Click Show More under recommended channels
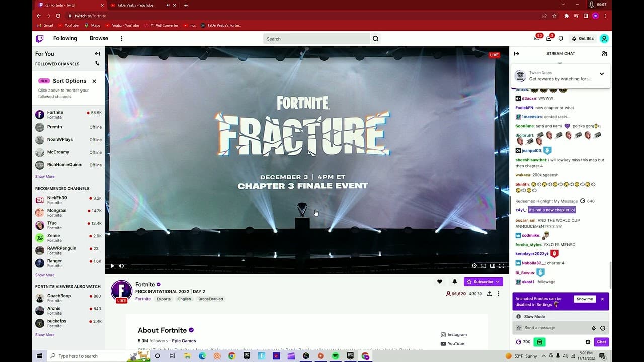 (x=45, y=275)
